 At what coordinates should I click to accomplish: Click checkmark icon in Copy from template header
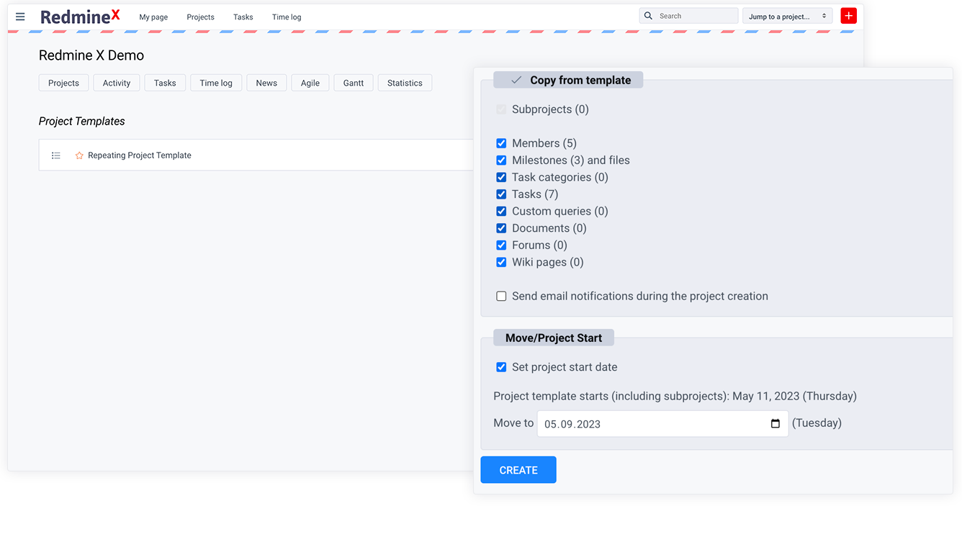point(516,81)
